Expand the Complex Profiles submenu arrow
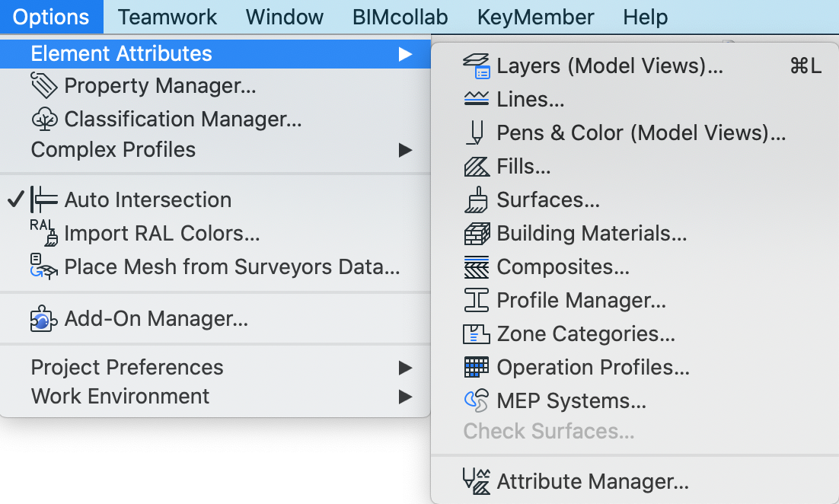Image resolution: width=839 pixels, height=504 pixels. [x=406, y=150]
